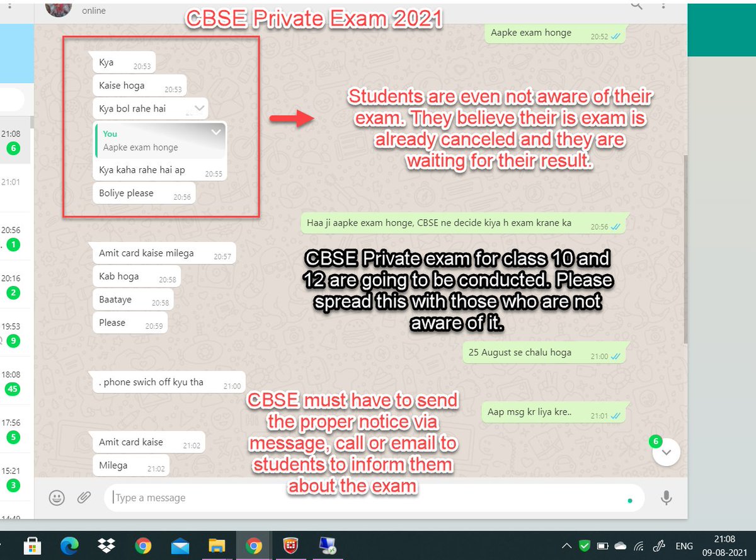Click into the "Type a message" field
Screen dimensions: 756x560
(x=374, y=498)
